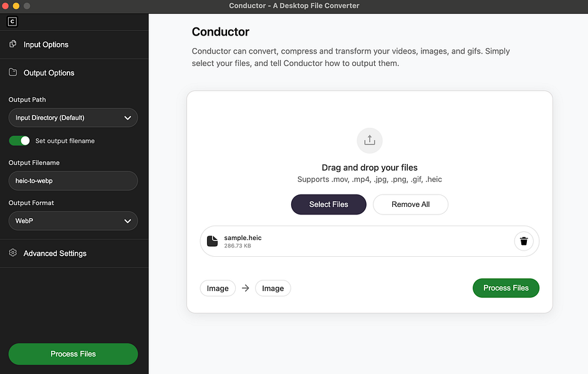Click the Input Options sidebar icon
Viewport: 588px width, 374px height.
coord(12,44)
